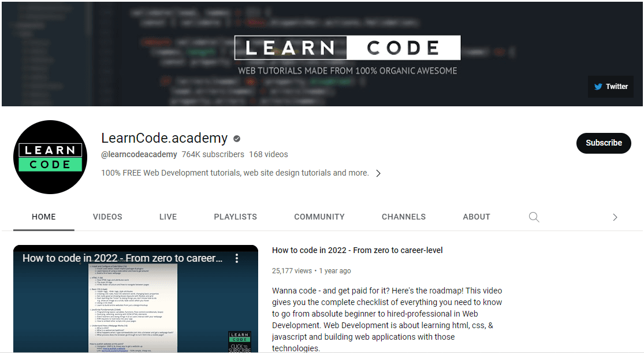Open the COMMUNITY tab
Image resolution: width=644 pixels, height=353 pixels.
[x=319, y=217]
